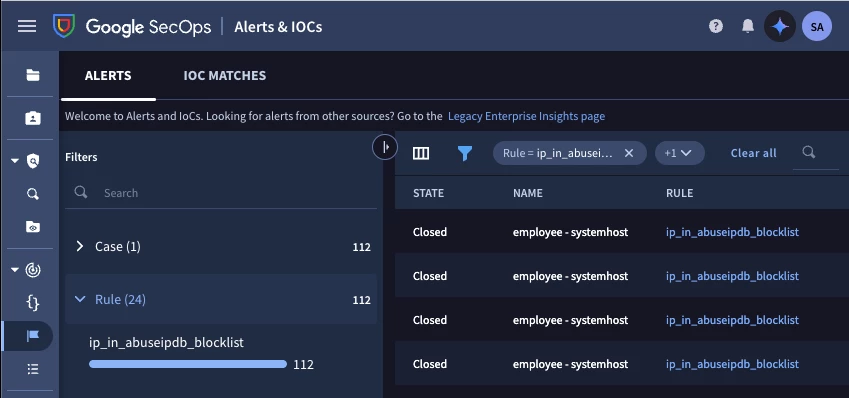Click the radar detection icon in sidebar

pyautogui.click(x=33, y=270)
